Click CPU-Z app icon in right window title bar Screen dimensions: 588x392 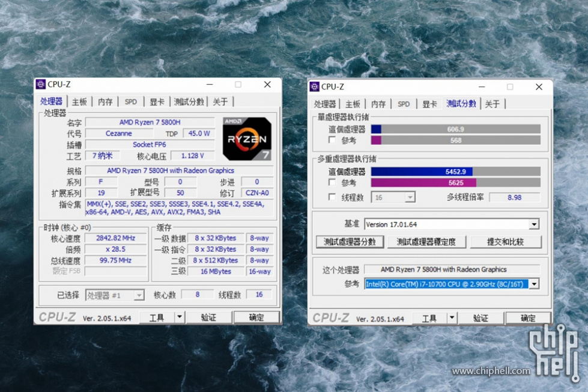tap(314, 87)
